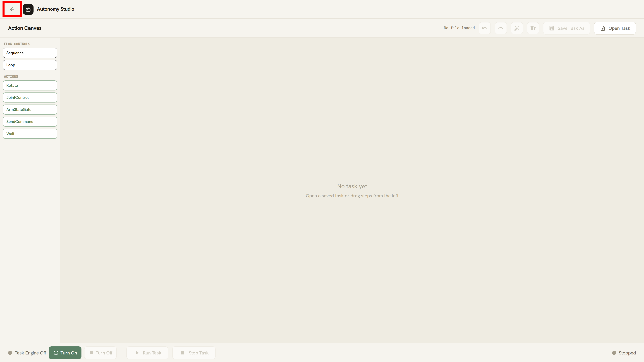Viewport: 644px width, 362px height.
Task: Click the Autonomy Studio title text
Action: [x=55, y=9]
